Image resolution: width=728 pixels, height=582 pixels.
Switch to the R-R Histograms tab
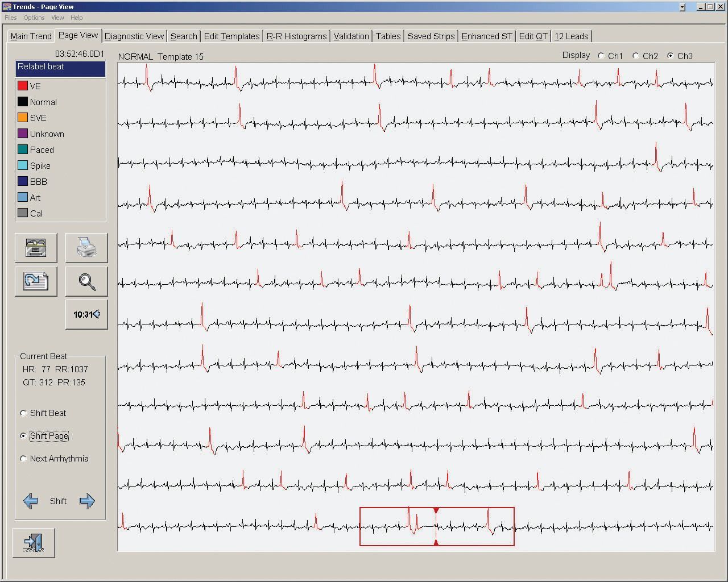(296, 36)
